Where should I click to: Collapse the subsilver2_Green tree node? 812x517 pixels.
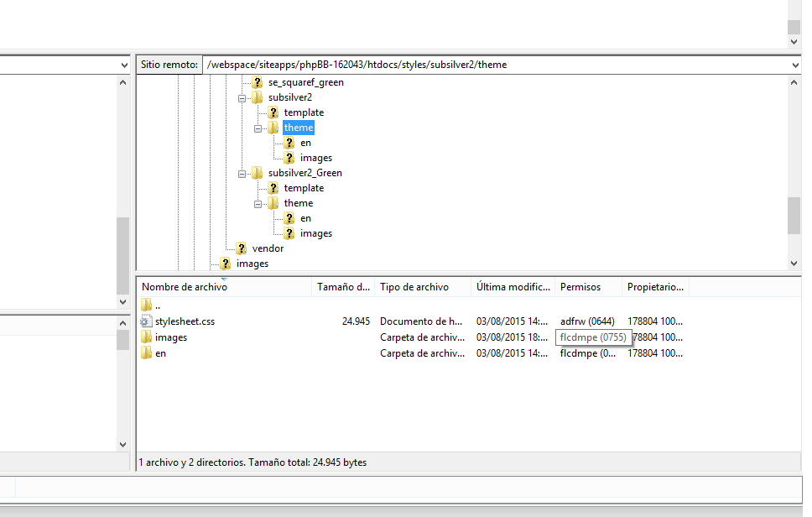[x=242, y=173]
